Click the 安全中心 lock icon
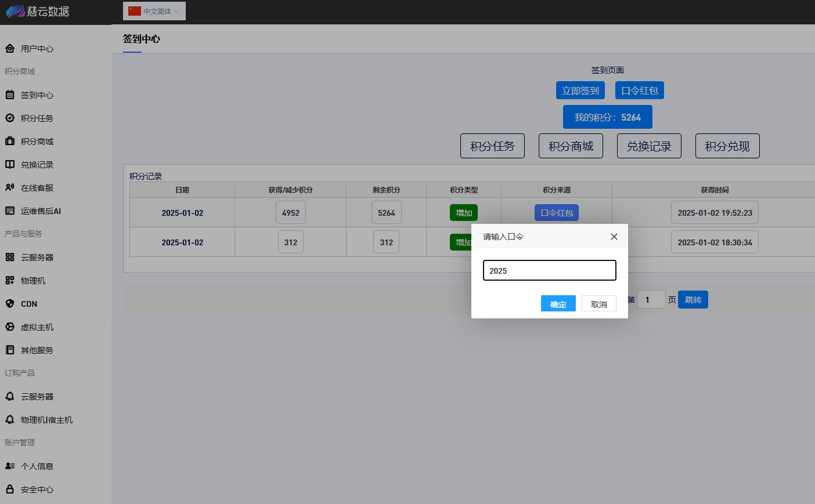Viewport: 815px width, 504px height. tap(10, 489)
